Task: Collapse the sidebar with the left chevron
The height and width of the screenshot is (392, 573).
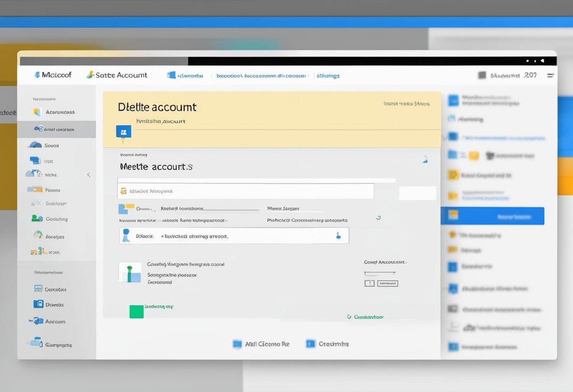Action: click(x=89, y=175)
